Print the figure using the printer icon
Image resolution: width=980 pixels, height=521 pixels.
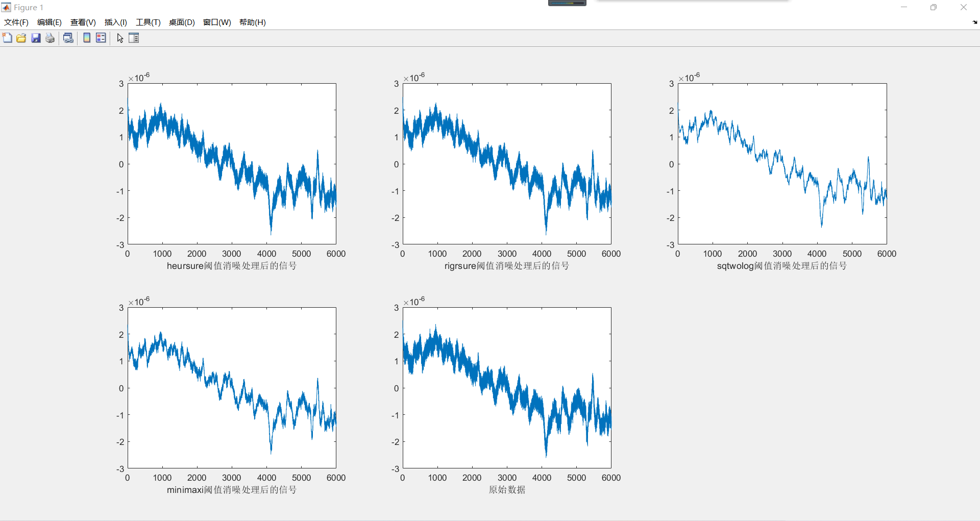click(x=50, y=38)
